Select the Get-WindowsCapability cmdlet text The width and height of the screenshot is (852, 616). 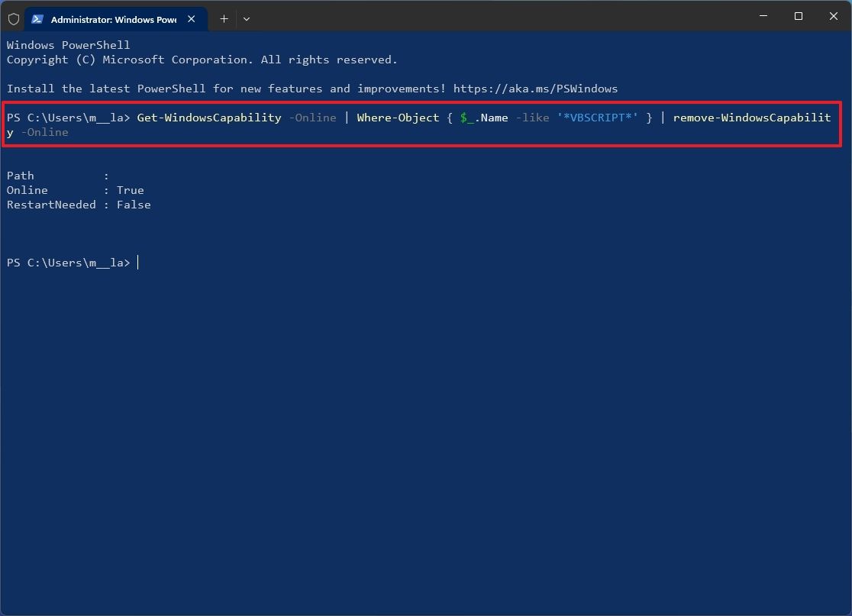click(209, 118)
